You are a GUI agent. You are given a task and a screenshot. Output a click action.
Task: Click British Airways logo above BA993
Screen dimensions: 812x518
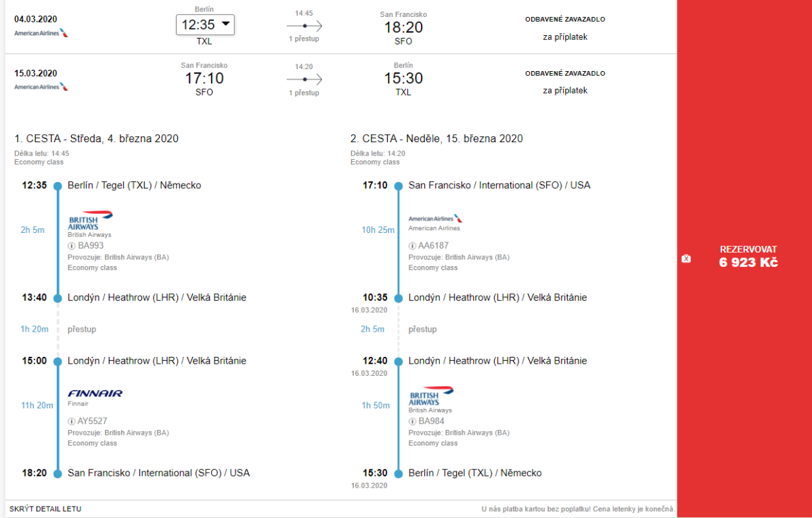(91, 221)
